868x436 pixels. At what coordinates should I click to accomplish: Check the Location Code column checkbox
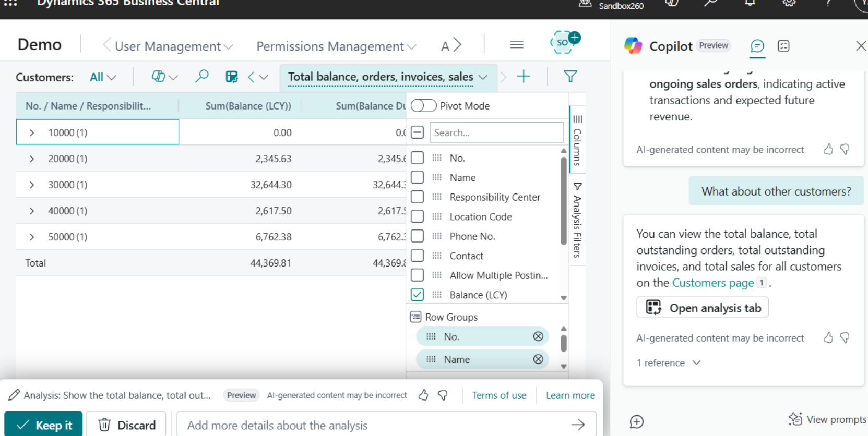417,216
